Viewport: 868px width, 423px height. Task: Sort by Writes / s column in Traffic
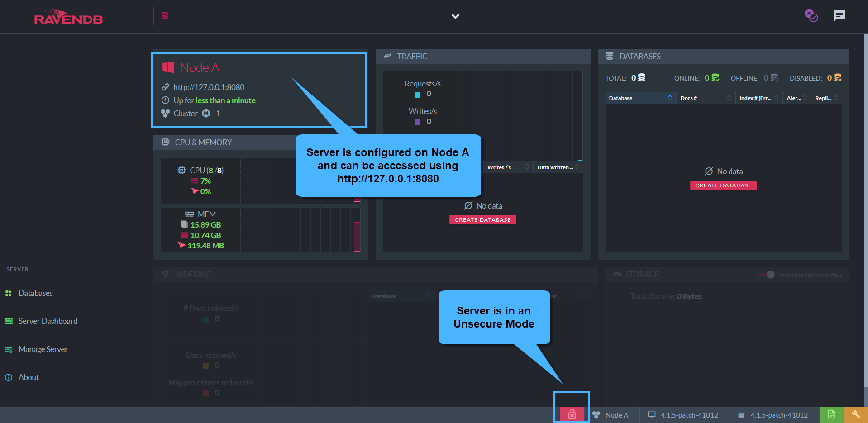click(507, 167)
